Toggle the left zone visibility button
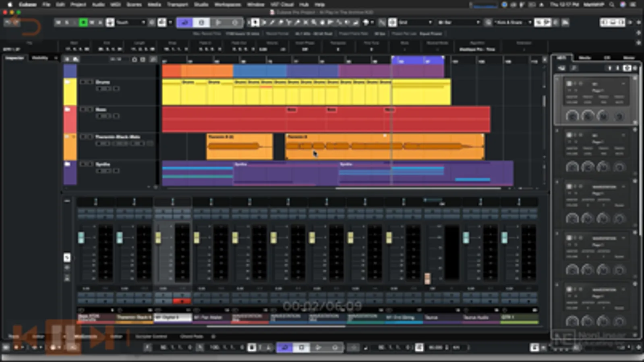 [603, 23]
